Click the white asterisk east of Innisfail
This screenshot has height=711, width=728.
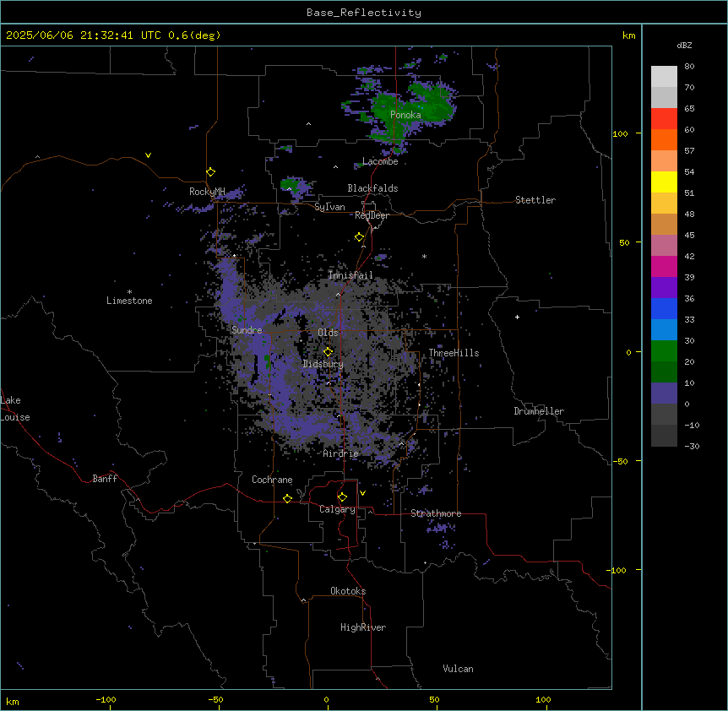point(424,256)
